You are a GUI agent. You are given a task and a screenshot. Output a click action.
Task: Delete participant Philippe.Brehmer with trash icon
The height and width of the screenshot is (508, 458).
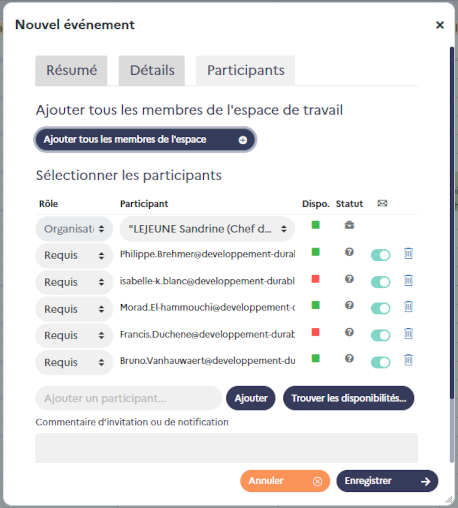(x=408, y=254)
